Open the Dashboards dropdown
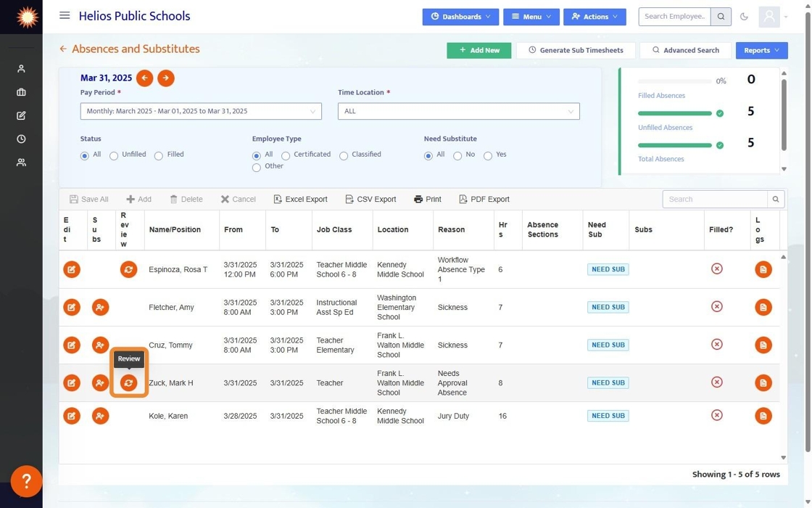This screenshot has height=508, width=812. pyautogui.click(x=460, y=17)
